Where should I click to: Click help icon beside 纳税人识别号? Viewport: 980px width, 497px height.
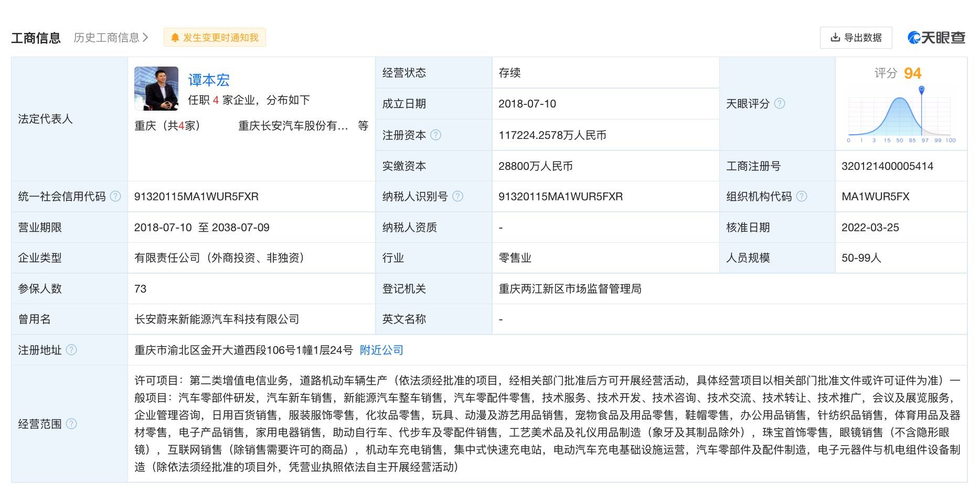[457, 196]
